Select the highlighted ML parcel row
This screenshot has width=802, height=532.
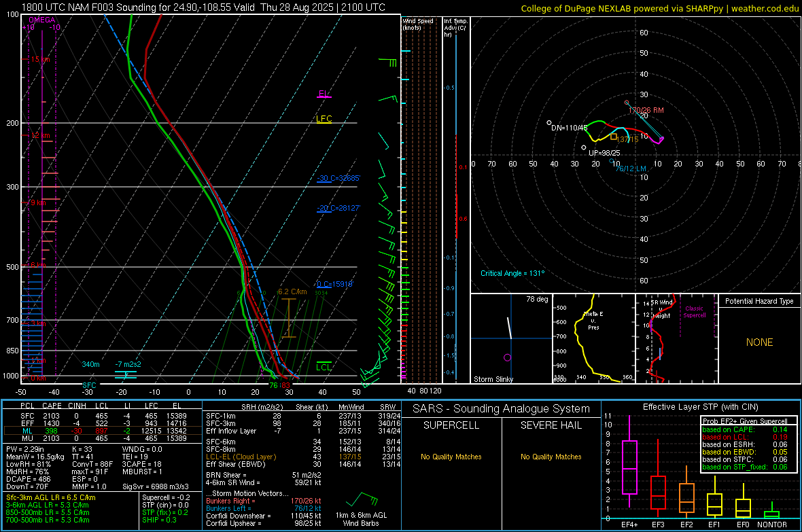[103, 431]
